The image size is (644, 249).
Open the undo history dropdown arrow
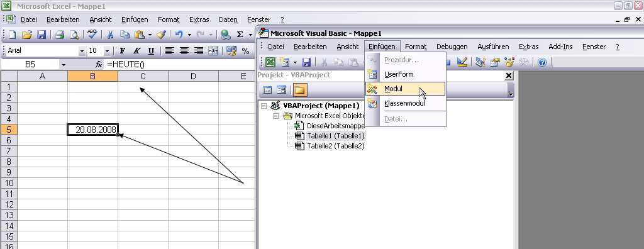pyautogui.click(x=189, y=35)
